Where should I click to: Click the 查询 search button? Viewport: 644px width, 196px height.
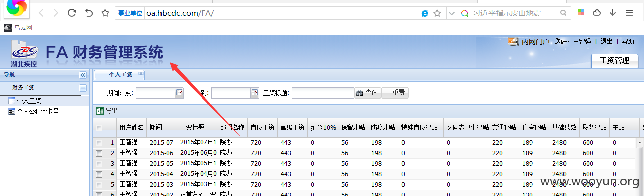[367, 93]
